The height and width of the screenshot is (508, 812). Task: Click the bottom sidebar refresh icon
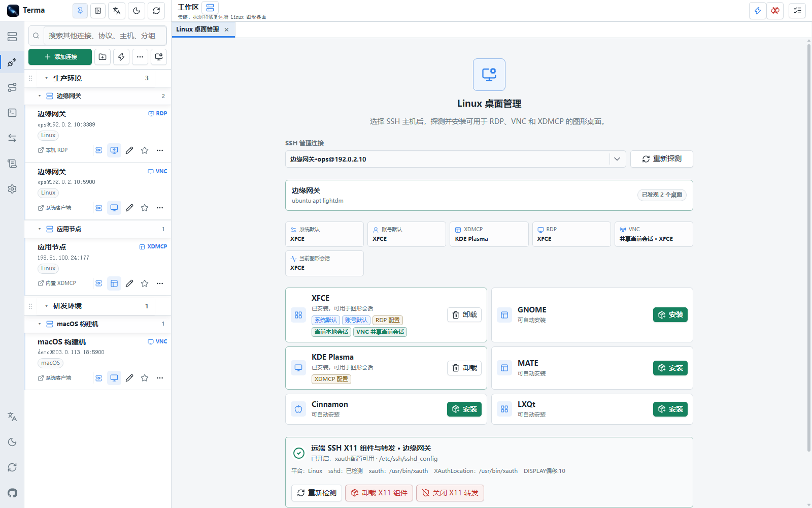click(x=12, y=467)
